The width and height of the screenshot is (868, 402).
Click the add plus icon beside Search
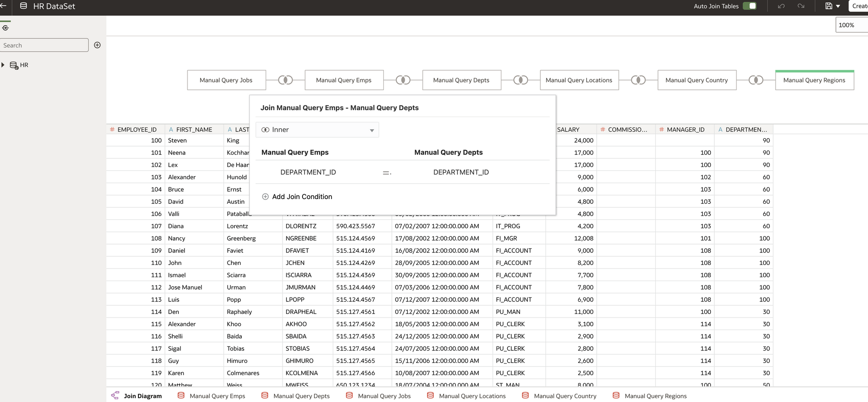97,45
